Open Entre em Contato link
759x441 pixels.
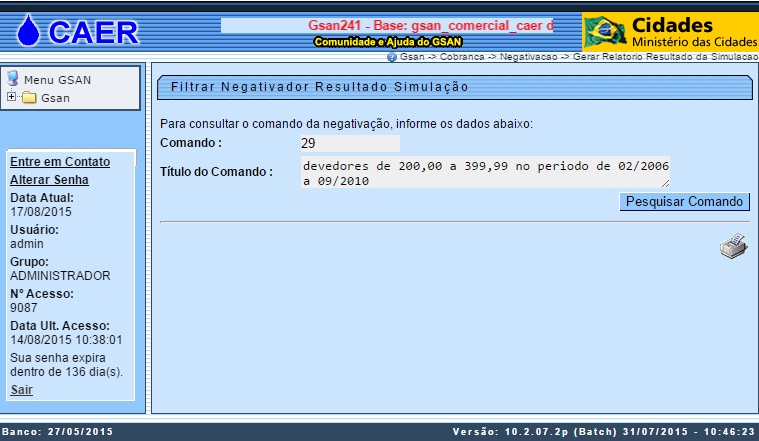point(60,162)
